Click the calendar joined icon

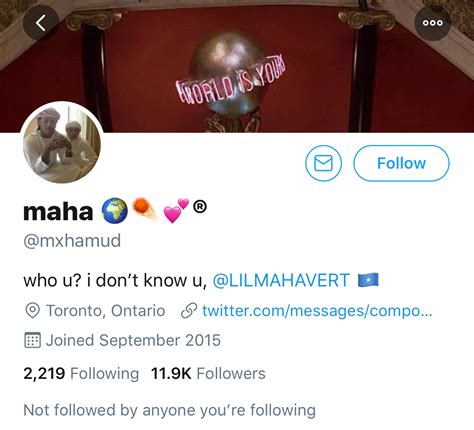(32, 340)
